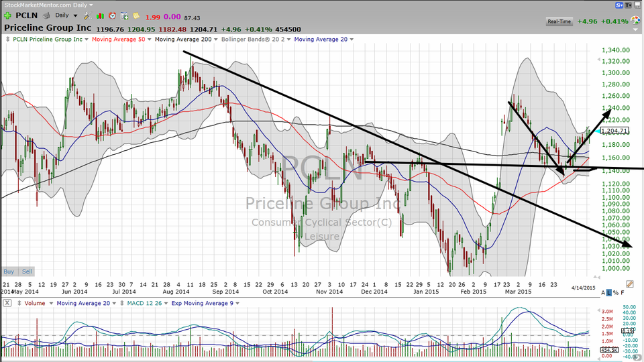Select the L log scale mode
644x362 pixels.
pyautogui.click(x=609, y=293)
